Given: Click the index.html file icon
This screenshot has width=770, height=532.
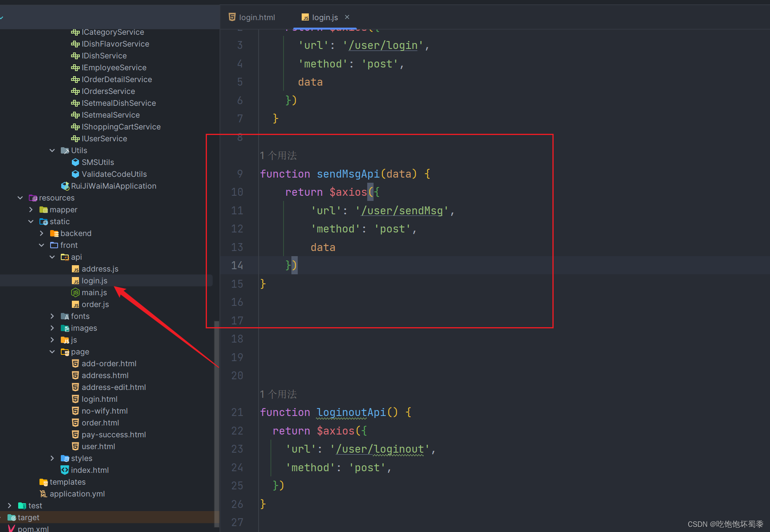Looking at the screenshot, I should point(65,470).
